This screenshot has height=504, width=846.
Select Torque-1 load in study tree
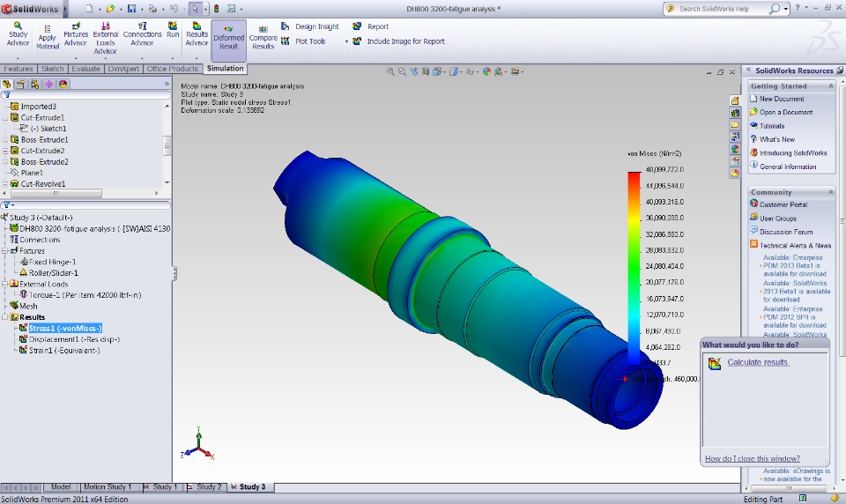point(85,295)
